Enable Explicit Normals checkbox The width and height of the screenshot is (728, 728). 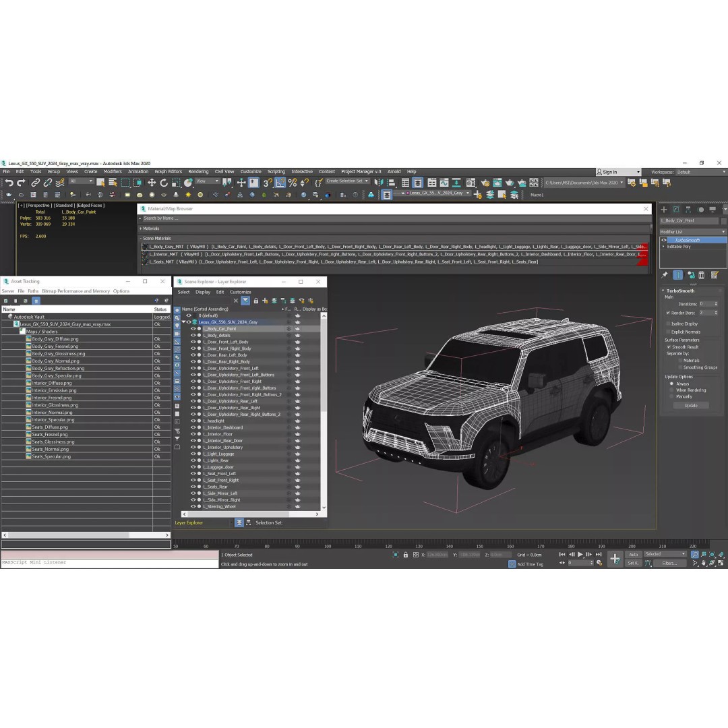pyautogui.click(x=668, y=332)
